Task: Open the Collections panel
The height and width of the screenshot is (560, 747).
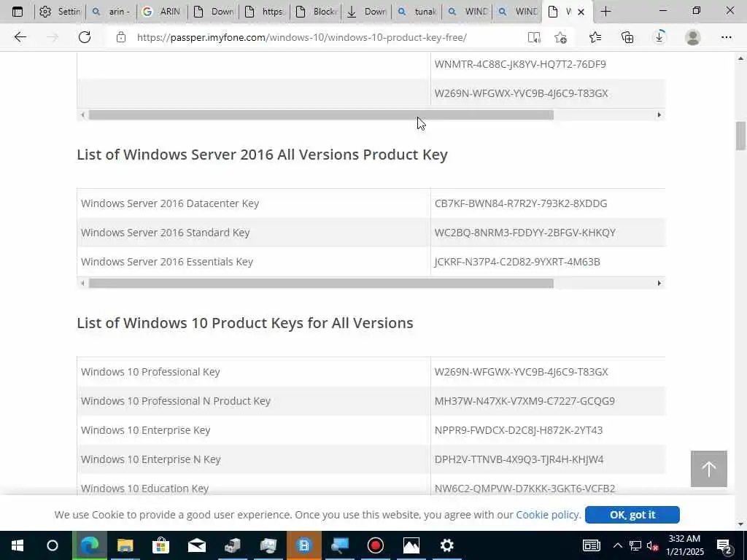Action: tap(627, 37)
